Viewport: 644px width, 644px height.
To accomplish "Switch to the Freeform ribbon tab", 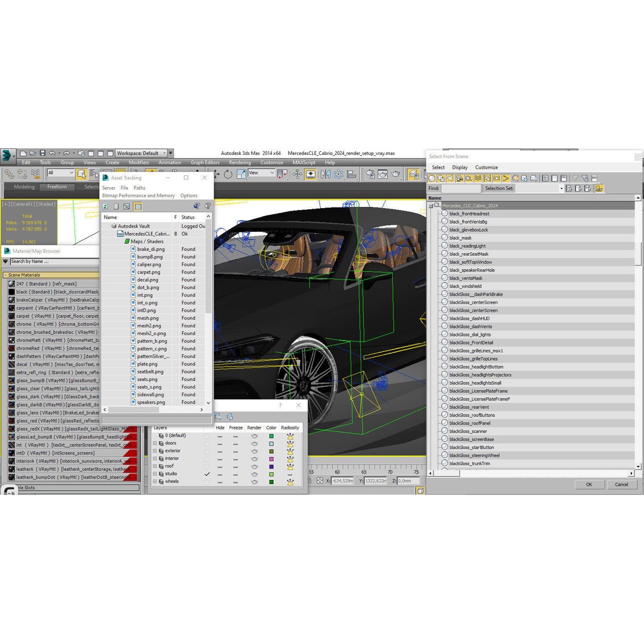I will (57, 187).
